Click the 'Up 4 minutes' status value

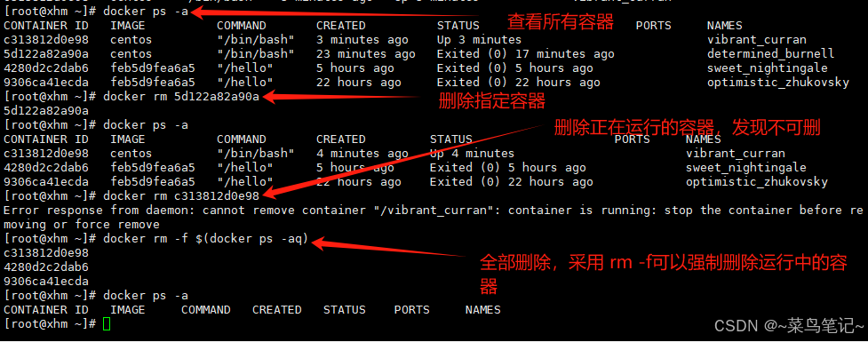(x=472, y=154)
